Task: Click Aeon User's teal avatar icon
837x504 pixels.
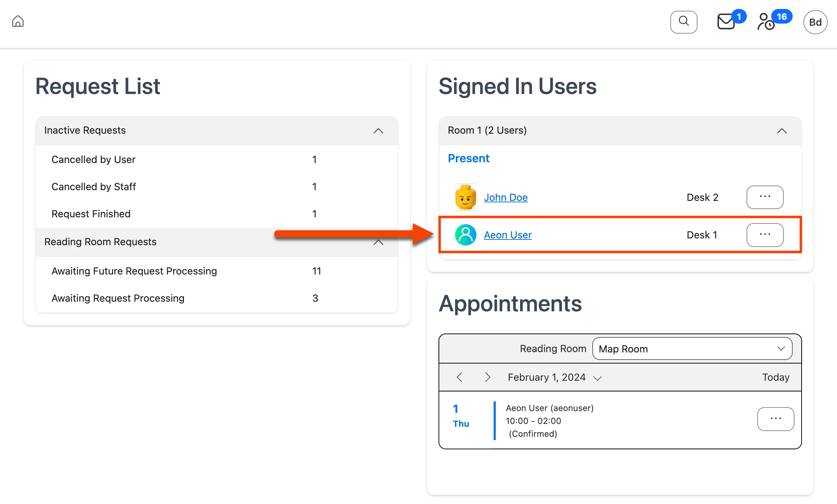Action: 465,235
